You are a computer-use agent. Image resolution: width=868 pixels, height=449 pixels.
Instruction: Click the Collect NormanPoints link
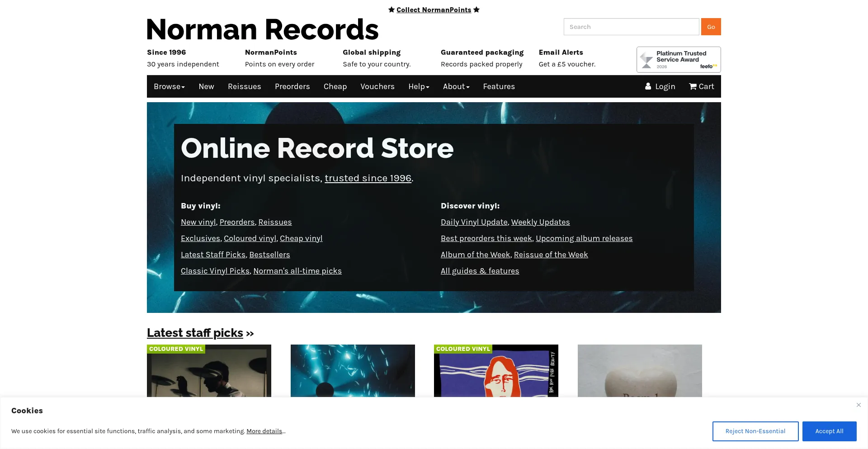[x=434, y=10]
